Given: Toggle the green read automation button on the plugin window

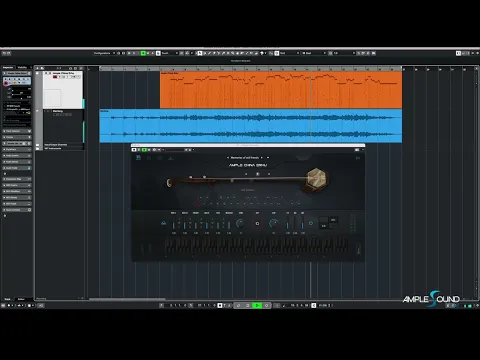Looking at the screenshot, I should point(144,150).
